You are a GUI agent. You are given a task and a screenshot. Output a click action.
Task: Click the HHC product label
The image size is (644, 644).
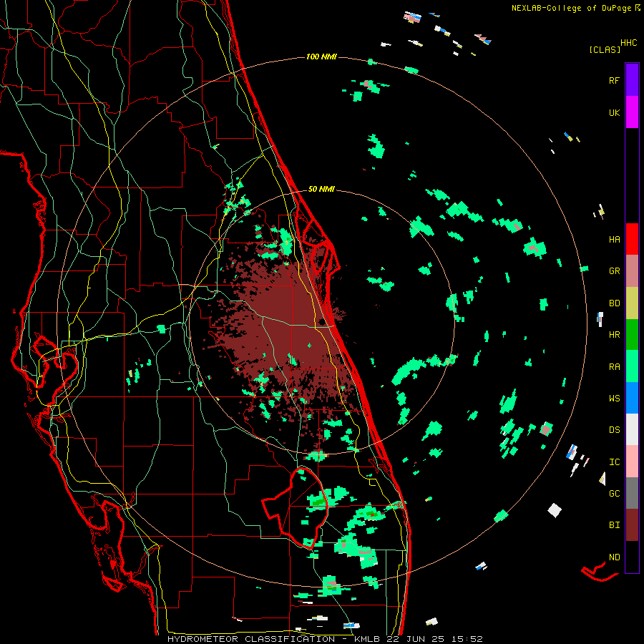coord(629,43)
